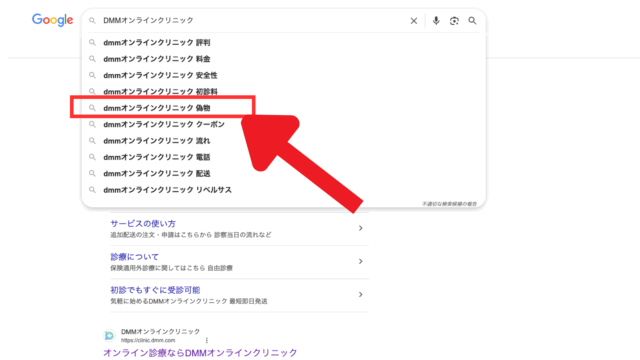Click the description 追加配送の注文・申請はこちらから
Image resolution: width=640 pixels, height=360 pixels.
click(161, 235)
